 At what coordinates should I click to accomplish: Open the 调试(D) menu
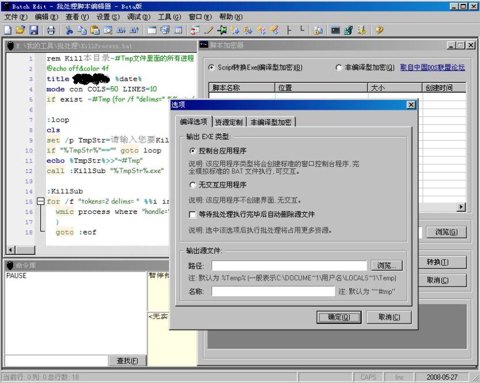(x=139, y=17)
